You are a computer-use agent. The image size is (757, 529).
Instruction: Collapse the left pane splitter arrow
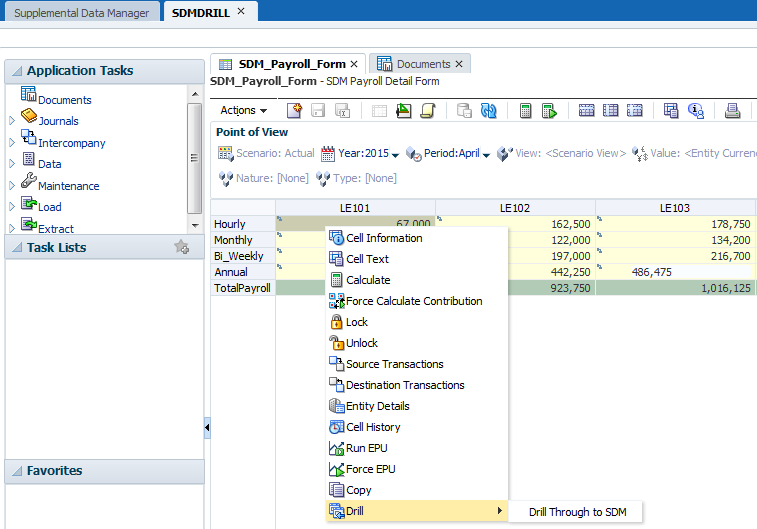[207, 428]
